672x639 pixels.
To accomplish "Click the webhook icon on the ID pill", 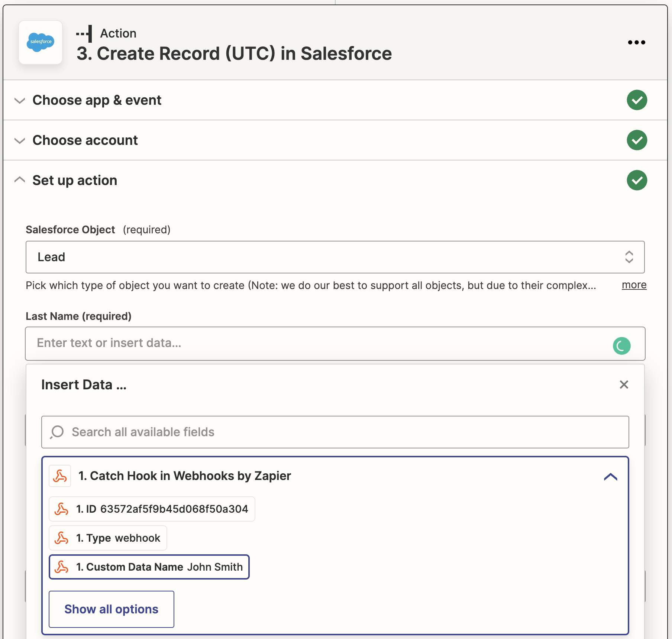I will pyautogui.click(x=61, y=509).
